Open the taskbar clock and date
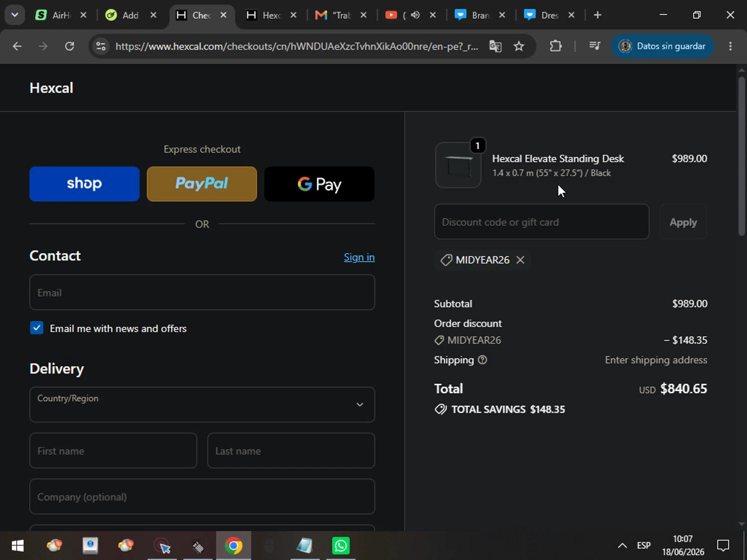The image size is (747, 560). [x=683, y=546]
